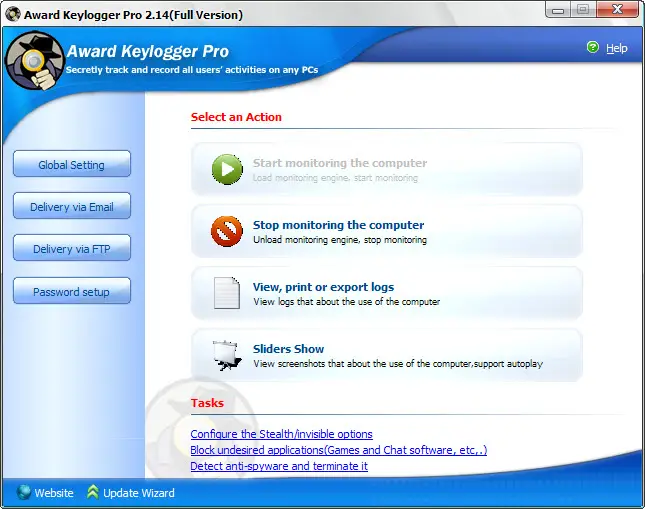
Task: Click the red prohibition Stop monitoring icon
Action: (227, 231)
